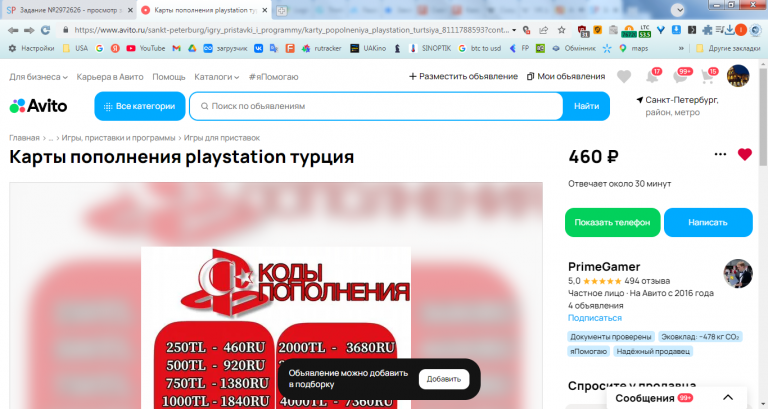Go forward with the browser forward arrow
The image size is (768, 409).
click(29, 30)
